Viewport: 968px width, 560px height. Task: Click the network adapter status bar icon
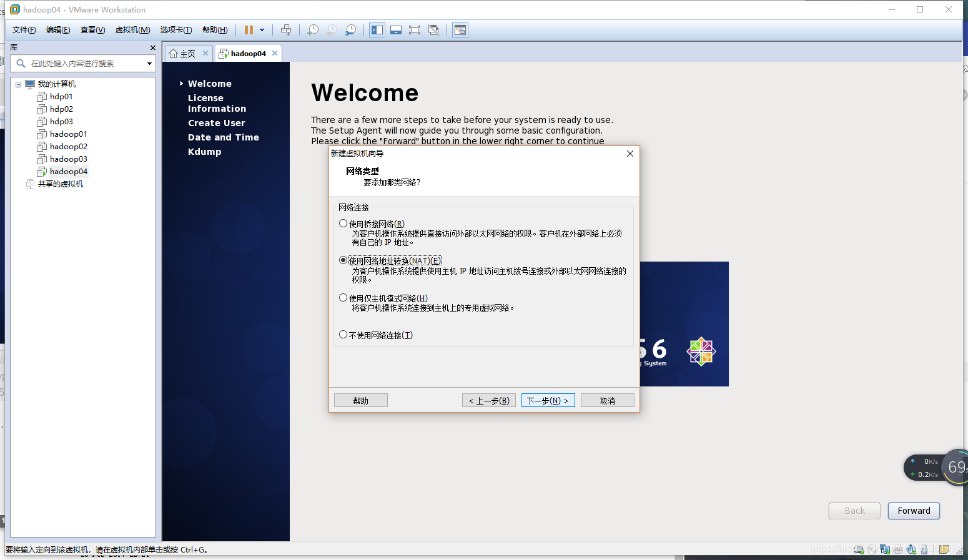885,549
